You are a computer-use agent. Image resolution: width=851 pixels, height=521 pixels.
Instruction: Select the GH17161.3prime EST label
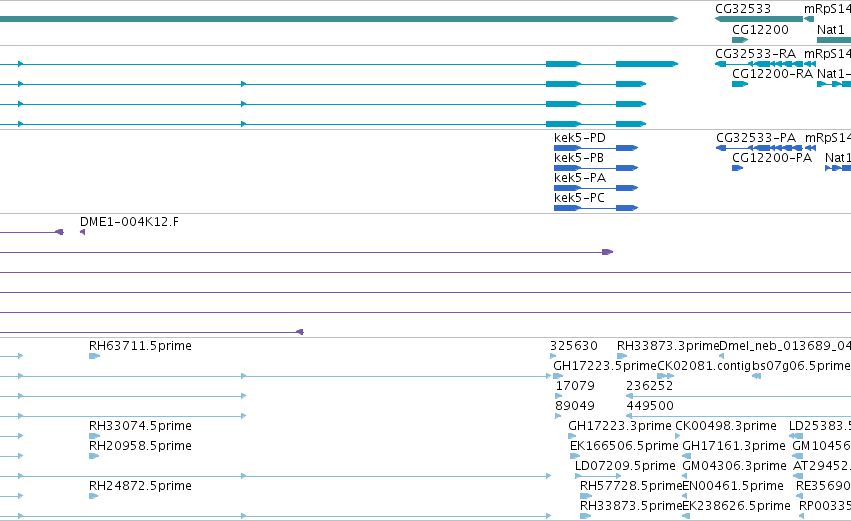[x=734, y=446]
